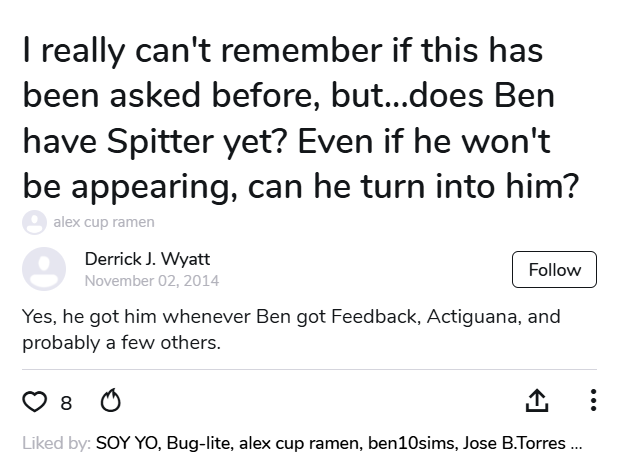The image size is (618, 464).
Task: Expand liked by list ellipsis
Action: (576, 442)
